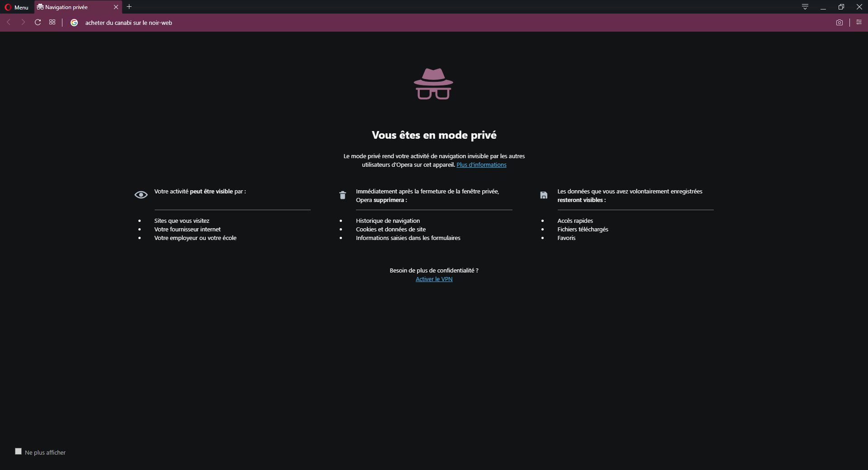
Task: Open Speed Dial start page grid icon
Action: point(52,22)
